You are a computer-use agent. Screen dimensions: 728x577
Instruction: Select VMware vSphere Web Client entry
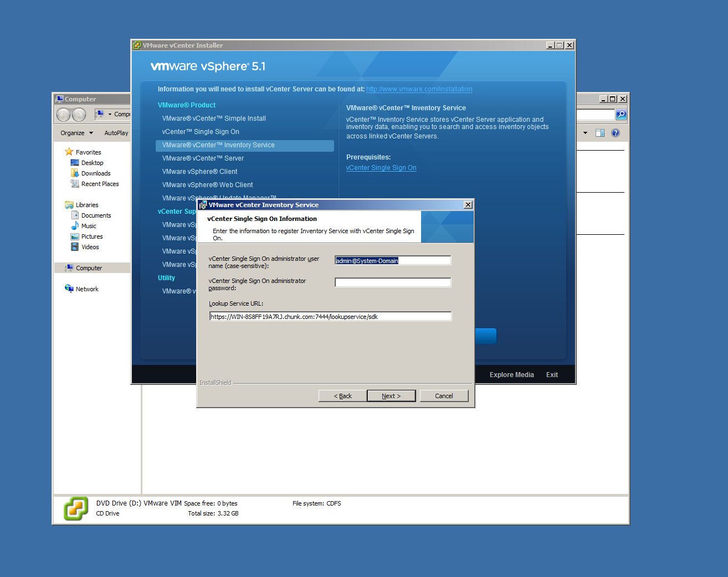[x=207, y=185]
